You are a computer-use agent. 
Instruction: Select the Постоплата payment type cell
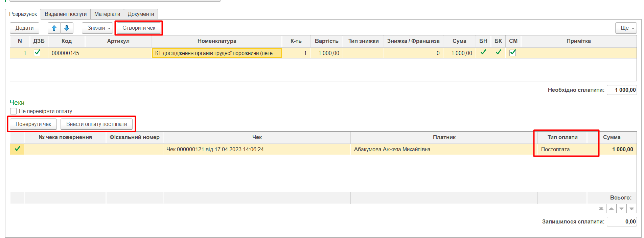tap(561, 149)
